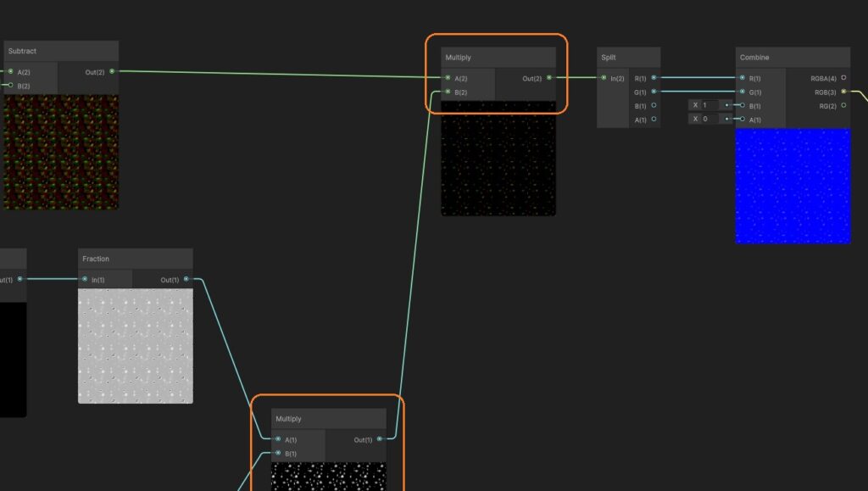The image size is (868, 491).
Task: Click the Split node's A(1) output port
Action: pos(654,120)
